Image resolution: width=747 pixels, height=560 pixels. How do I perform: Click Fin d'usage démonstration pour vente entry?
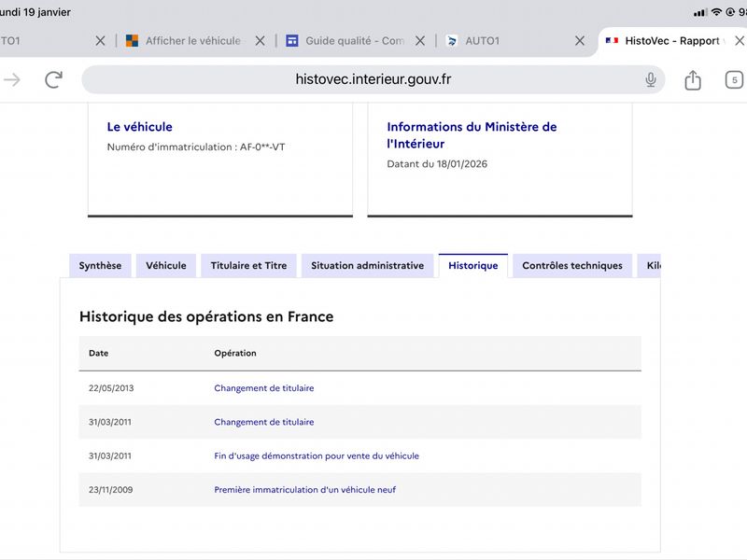[317, 456]
